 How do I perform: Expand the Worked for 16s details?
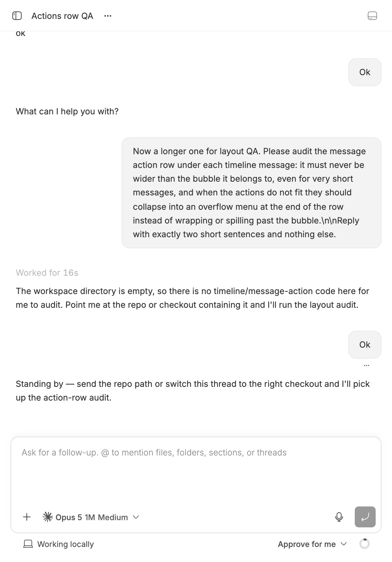[47, 273]
